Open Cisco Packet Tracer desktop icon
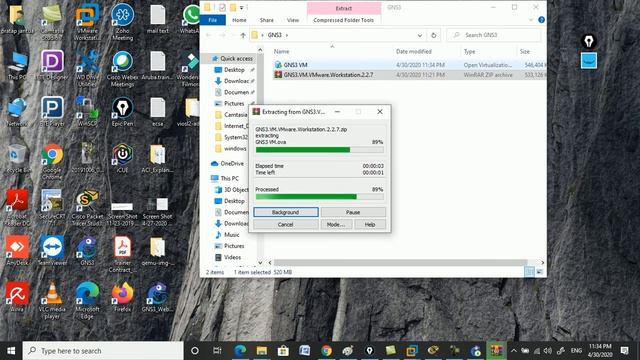This screenshot has height=360, width=640. click(x=87, y=207)
